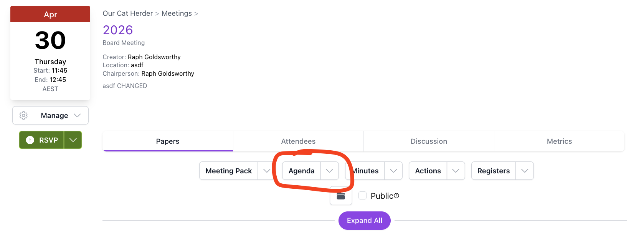Select the Metrics tab
This screenshot has height=236, width=644.
[559, 141]
